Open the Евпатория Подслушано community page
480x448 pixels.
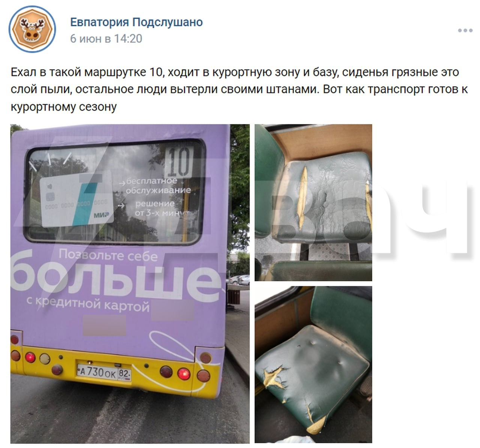pos(136,22)
